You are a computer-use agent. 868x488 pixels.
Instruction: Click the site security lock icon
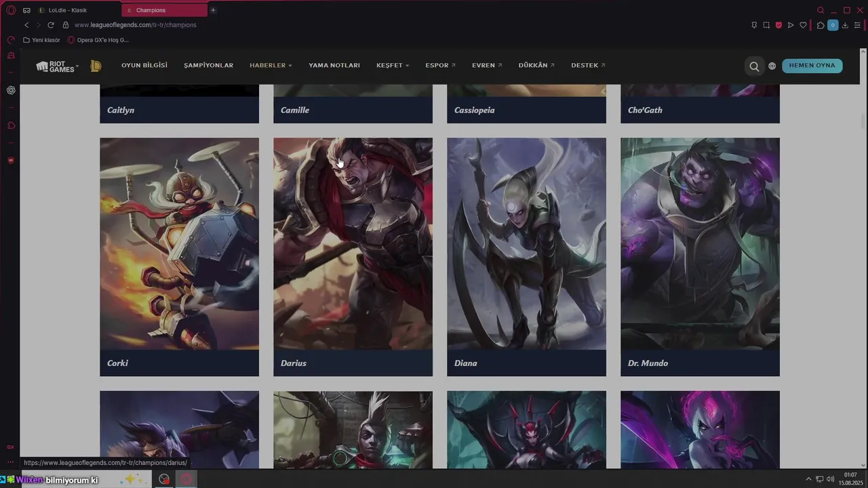(66, 25)
